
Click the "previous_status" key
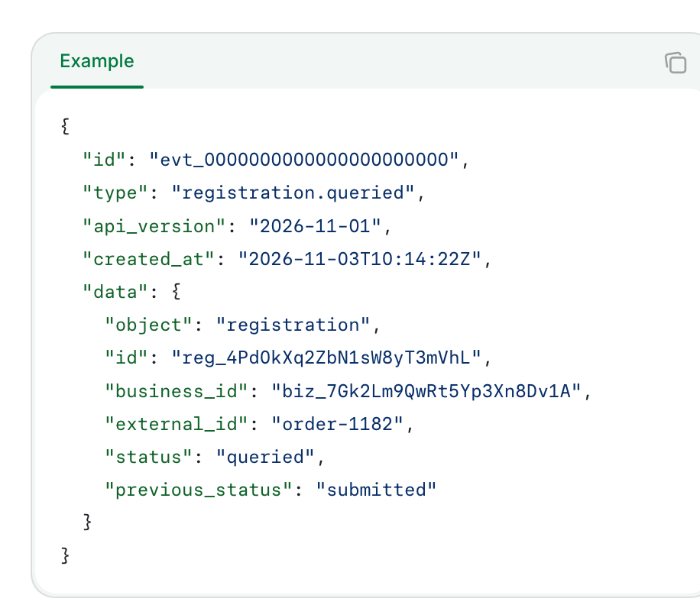coord(198,490)
